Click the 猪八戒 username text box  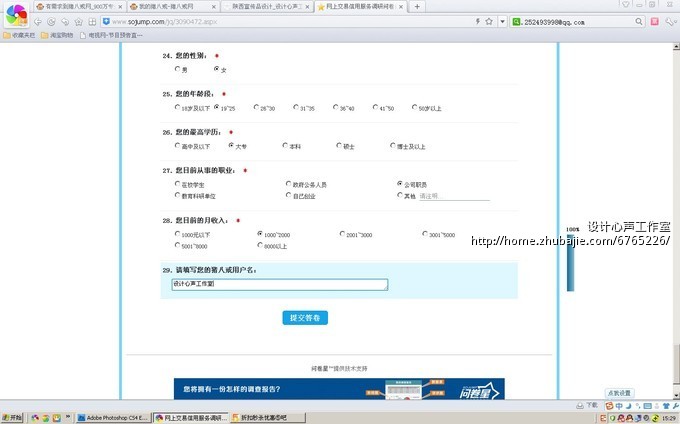coord(280,284)
